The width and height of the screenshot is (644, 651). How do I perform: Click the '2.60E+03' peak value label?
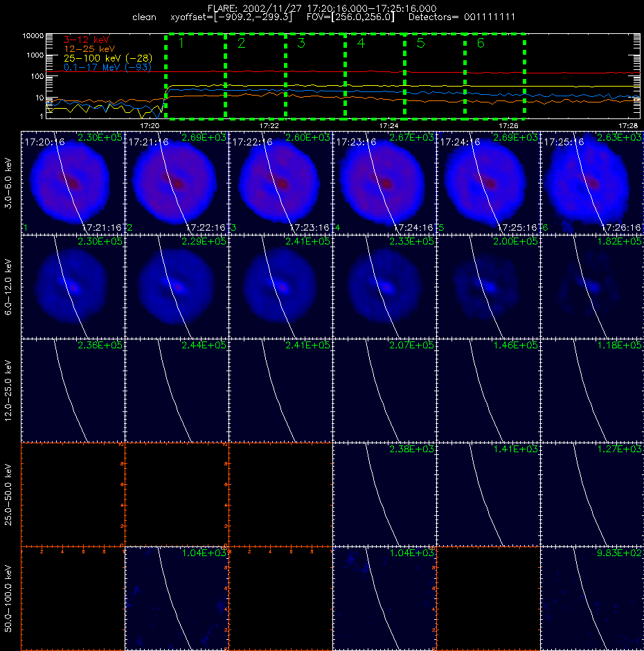(307, 137)
